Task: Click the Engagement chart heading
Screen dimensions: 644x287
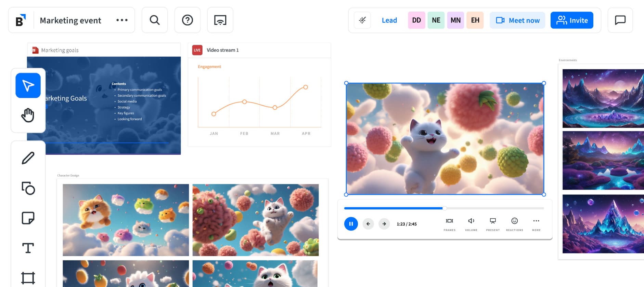Action: (x=209, y=67)
